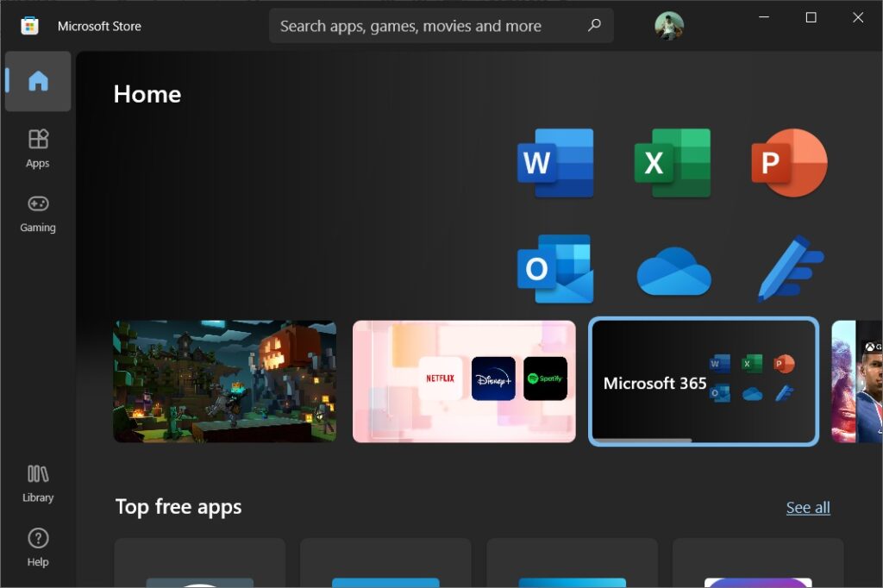The image size is (883, 588).
Task: Select the Disney+ tile in the banner
Action: click(493, 377)
